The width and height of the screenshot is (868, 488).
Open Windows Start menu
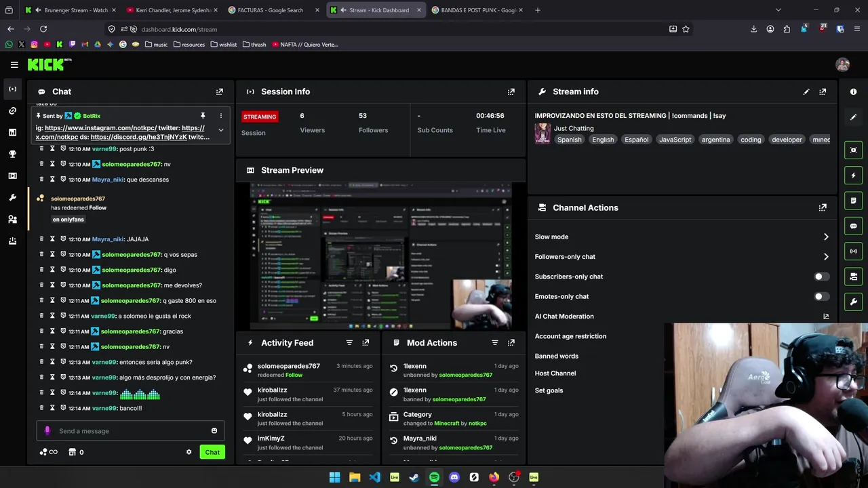(334, 477)
